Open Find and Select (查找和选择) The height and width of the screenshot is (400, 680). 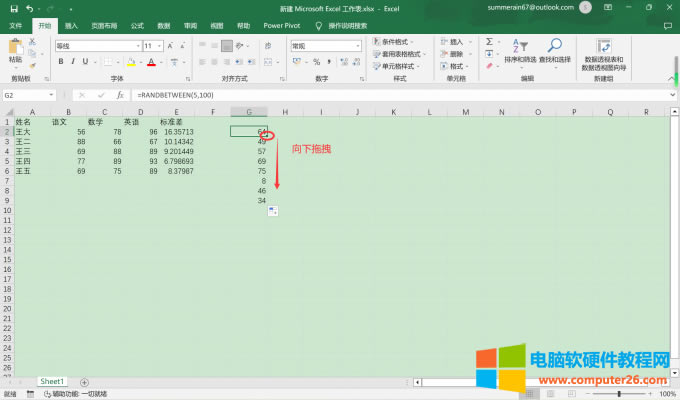point(554,50)
